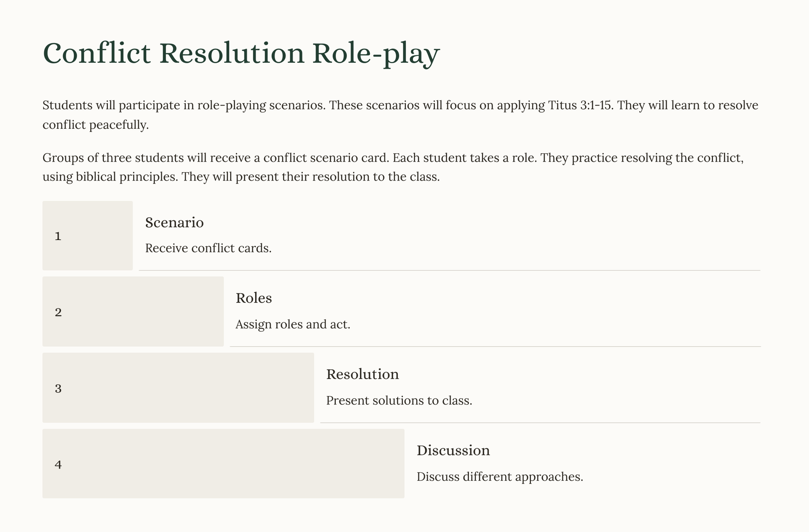Select the Discussion heading

point(453,450)
